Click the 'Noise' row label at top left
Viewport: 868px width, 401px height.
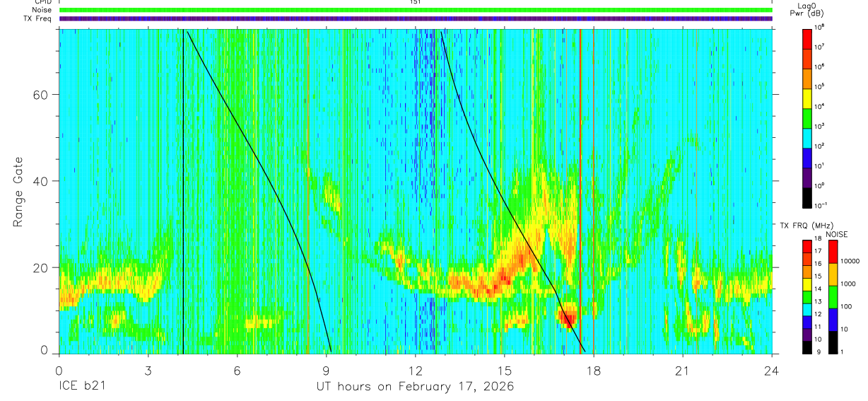(42, 10)
